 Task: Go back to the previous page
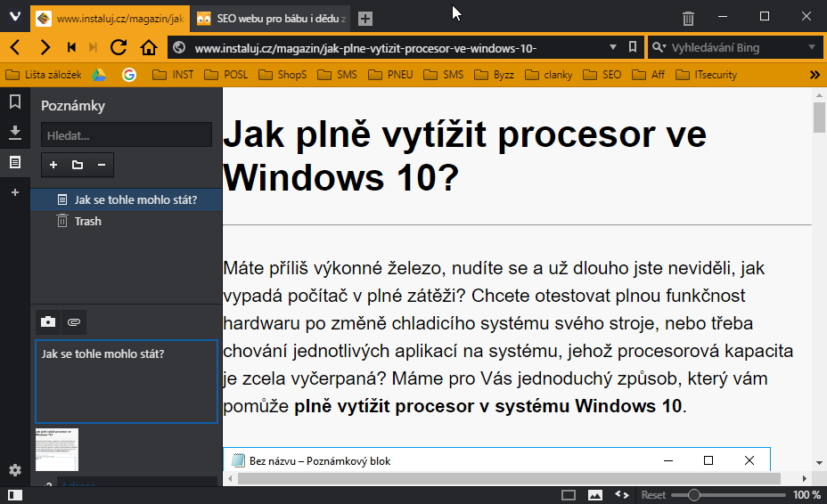click(x=15, y=47)
